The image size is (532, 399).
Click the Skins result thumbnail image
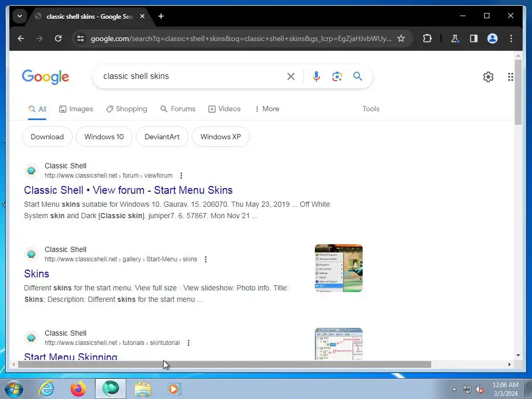click(339, 268)
